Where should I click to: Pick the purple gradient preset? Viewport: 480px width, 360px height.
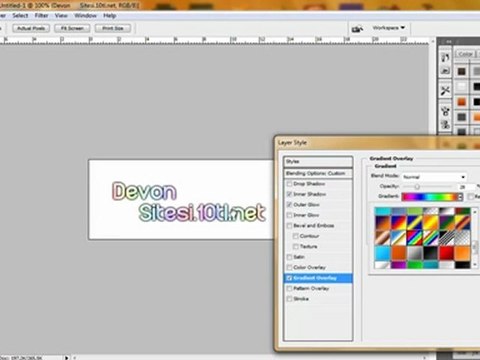coord(398,265)
